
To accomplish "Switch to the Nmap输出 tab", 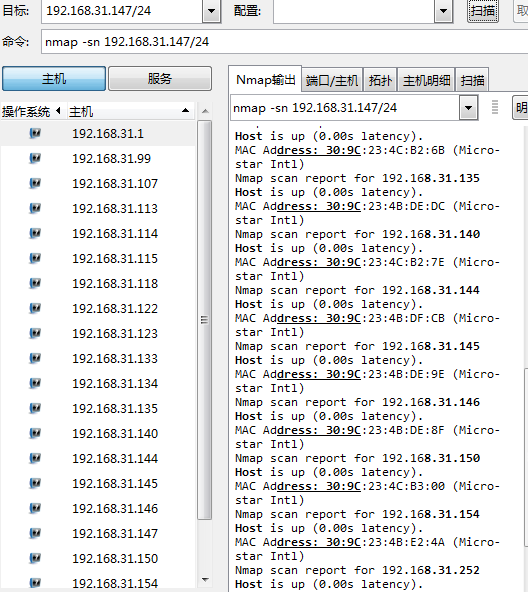I will click(265, 80).
